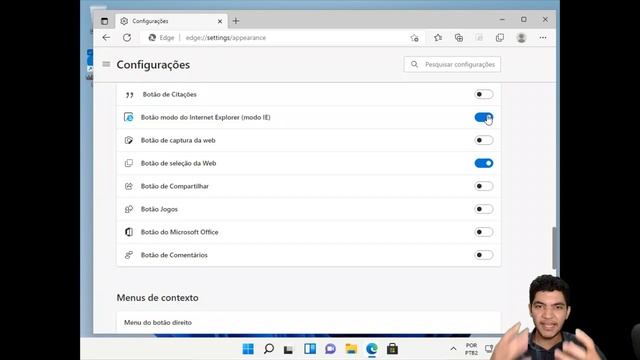Enable Botão de Compartilhar switch
This screenshot has width=640, height=360.
484,186
